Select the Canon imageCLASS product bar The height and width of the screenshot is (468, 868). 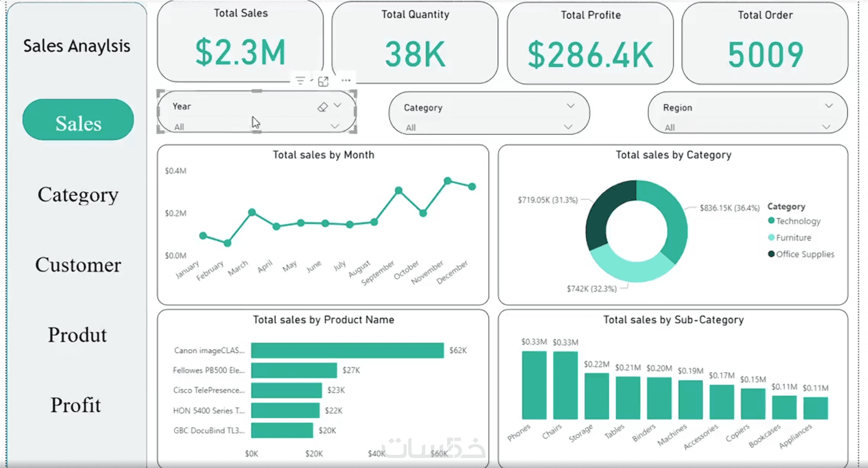pyautogui.click(x=347, y=350)
